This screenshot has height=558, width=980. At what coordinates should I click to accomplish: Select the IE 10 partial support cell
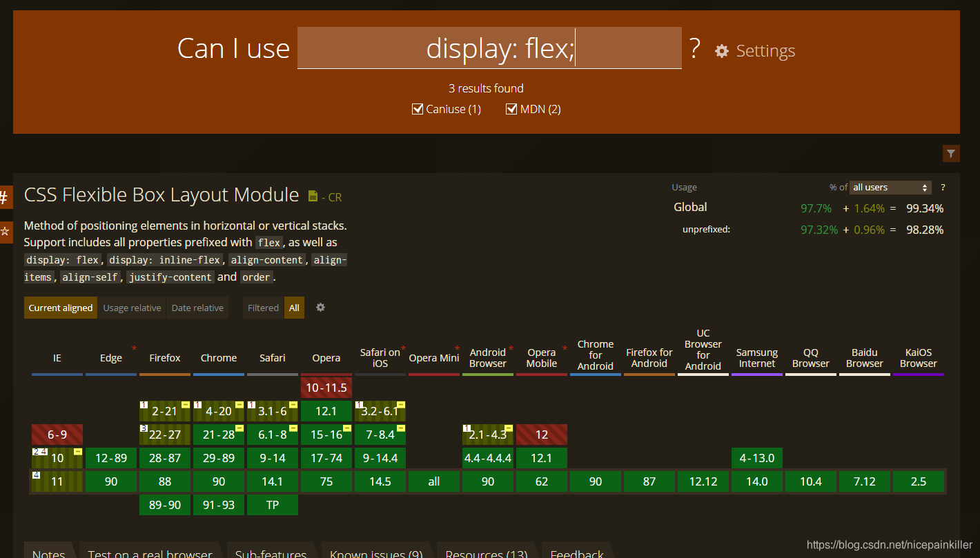click(57, 458)
